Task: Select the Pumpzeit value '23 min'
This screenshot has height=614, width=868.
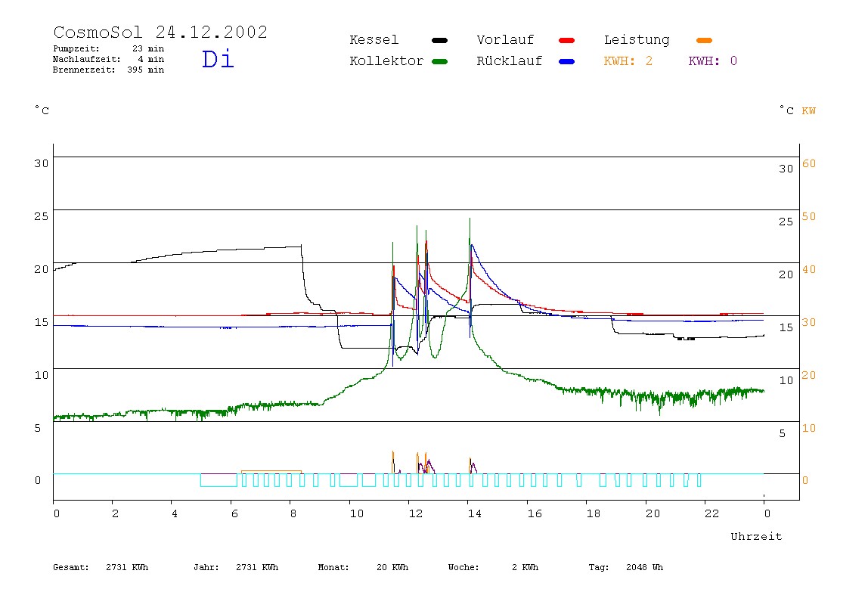Action: 148,48
